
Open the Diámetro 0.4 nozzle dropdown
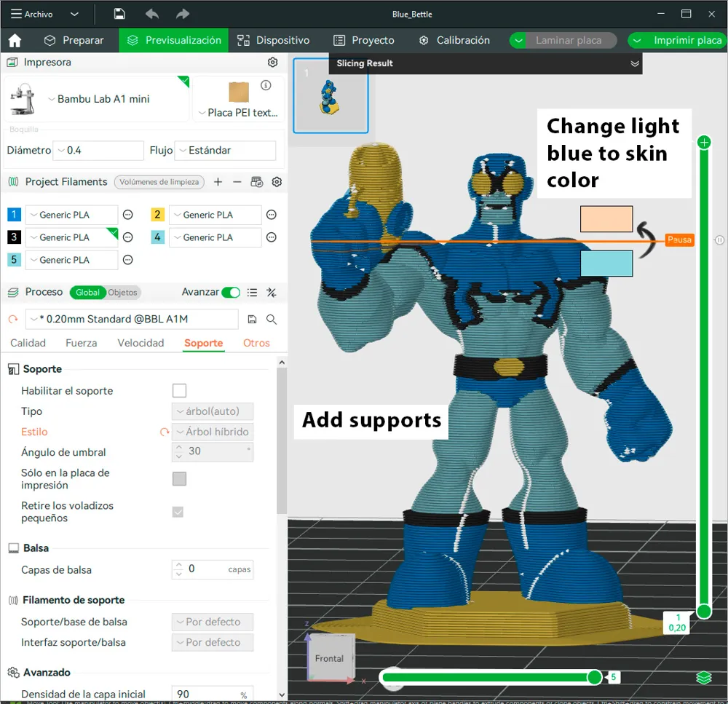click(98, 151)
